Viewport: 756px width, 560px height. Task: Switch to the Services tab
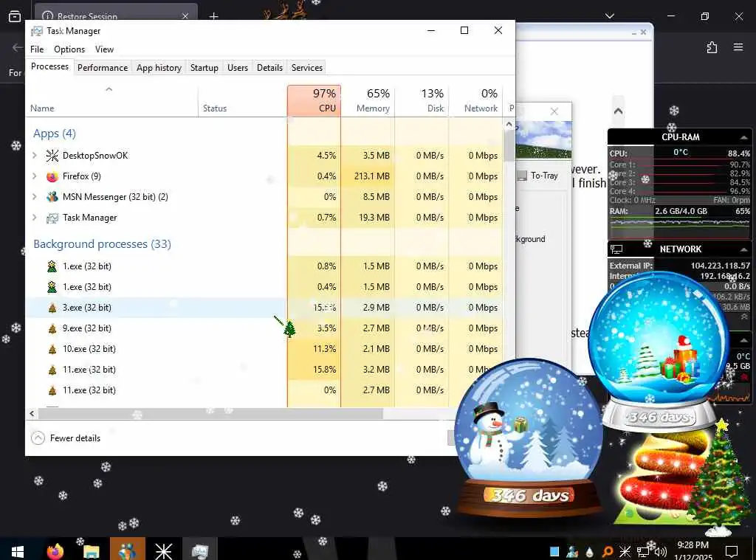pos(306,68)
